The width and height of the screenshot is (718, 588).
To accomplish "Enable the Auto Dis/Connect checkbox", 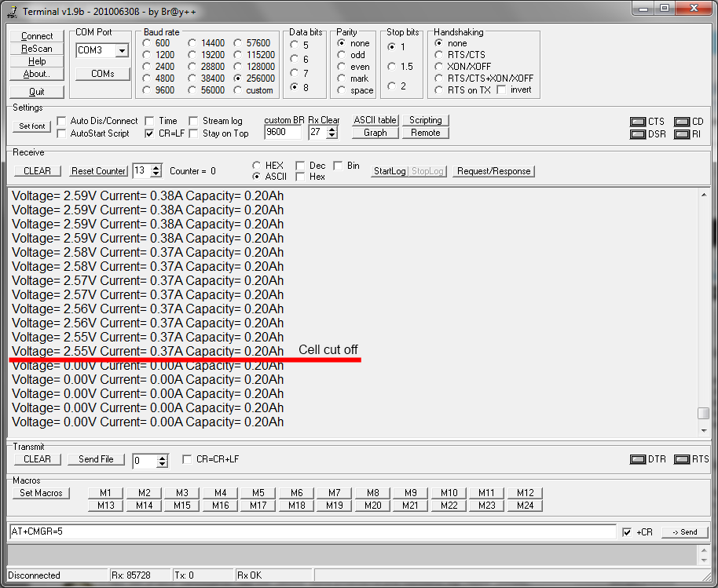I will point(61,121).
